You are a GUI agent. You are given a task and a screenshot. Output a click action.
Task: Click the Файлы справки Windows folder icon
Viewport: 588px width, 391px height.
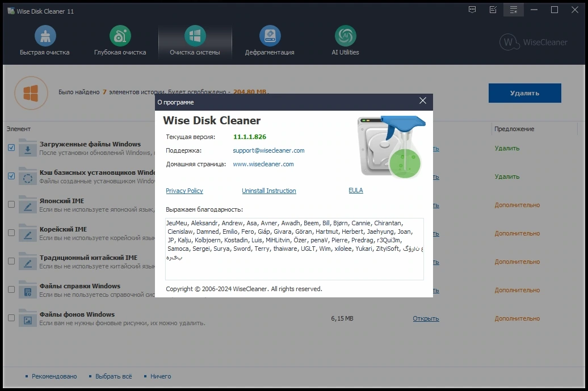27,290
